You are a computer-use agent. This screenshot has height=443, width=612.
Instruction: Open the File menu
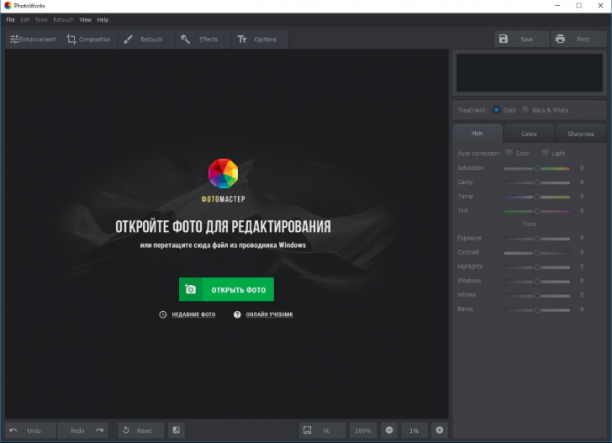11,20
